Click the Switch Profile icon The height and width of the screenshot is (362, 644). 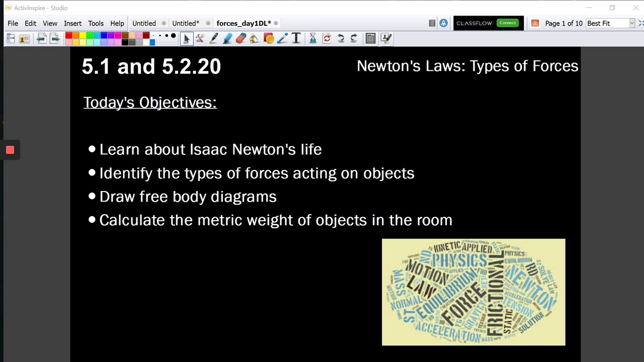(24, 38)
